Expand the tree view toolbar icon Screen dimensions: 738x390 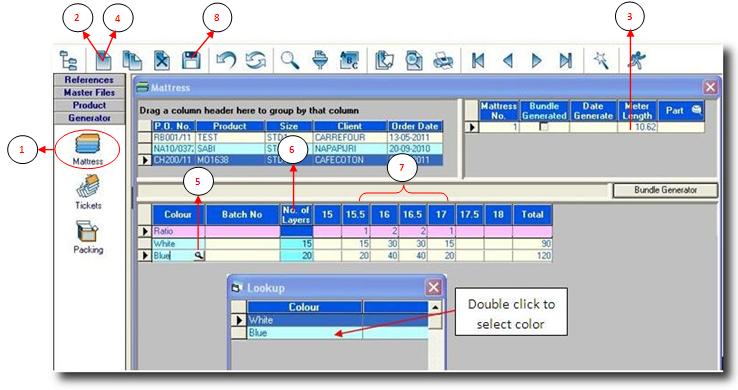69,61
